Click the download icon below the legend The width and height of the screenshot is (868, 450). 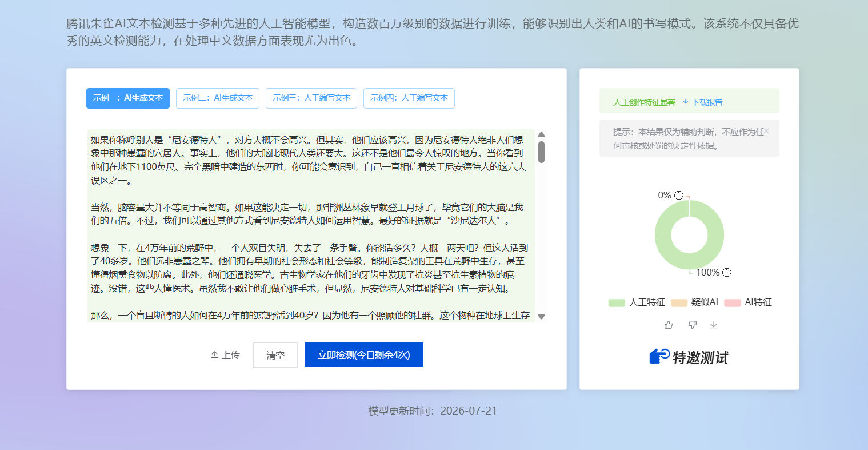pos(714,325)
